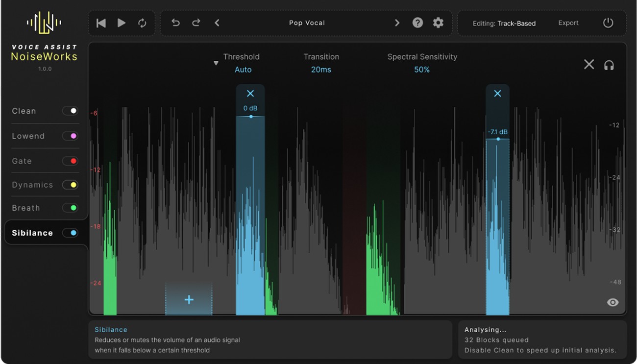Undo the last edit

(175, 23)
